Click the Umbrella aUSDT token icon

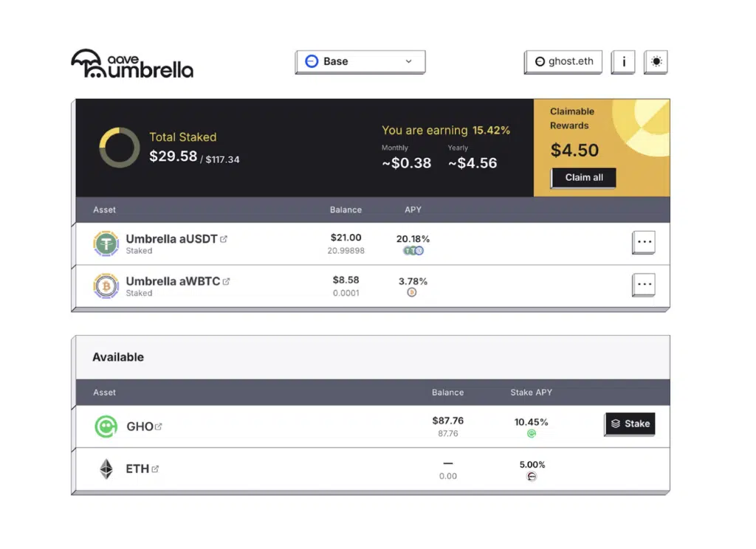(x=106, y=244)
